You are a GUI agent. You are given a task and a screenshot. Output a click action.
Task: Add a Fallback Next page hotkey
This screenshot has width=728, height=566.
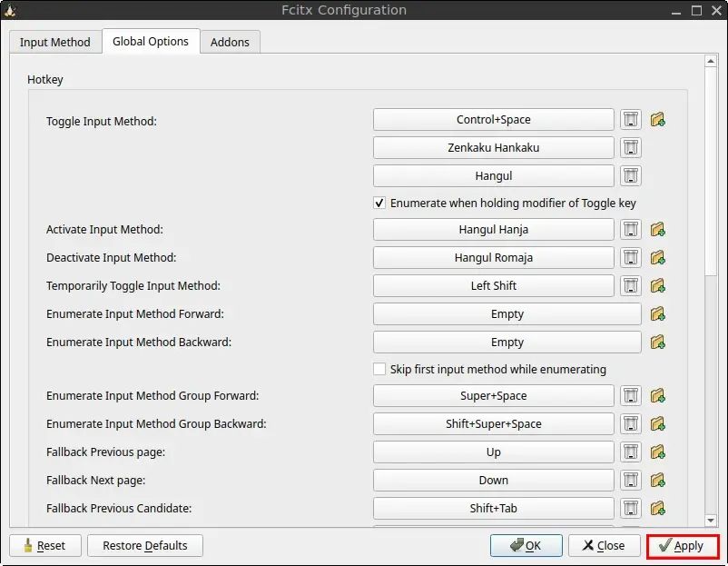(657, 480)
